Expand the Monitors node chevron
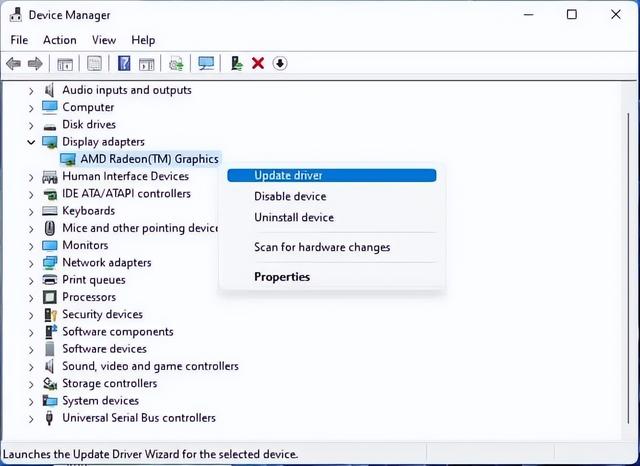Viewport: 640px width, 466px height. pos(31,246)
